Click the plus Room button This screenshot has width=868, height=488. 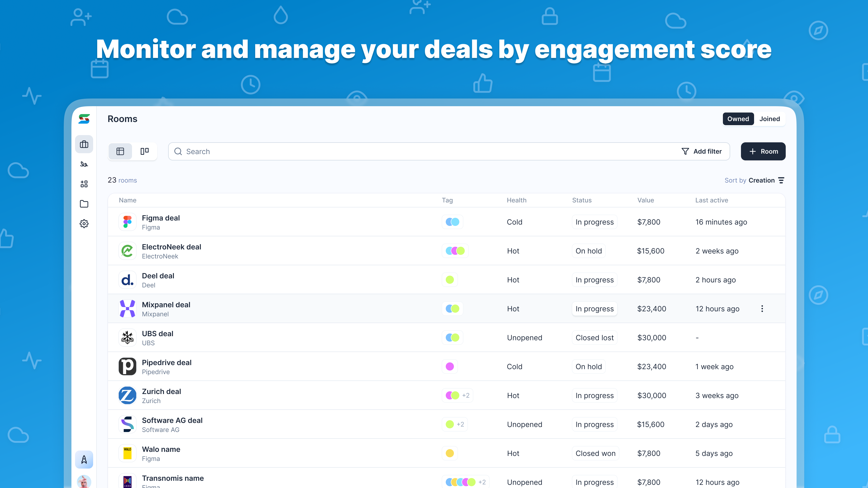[763, 151]
